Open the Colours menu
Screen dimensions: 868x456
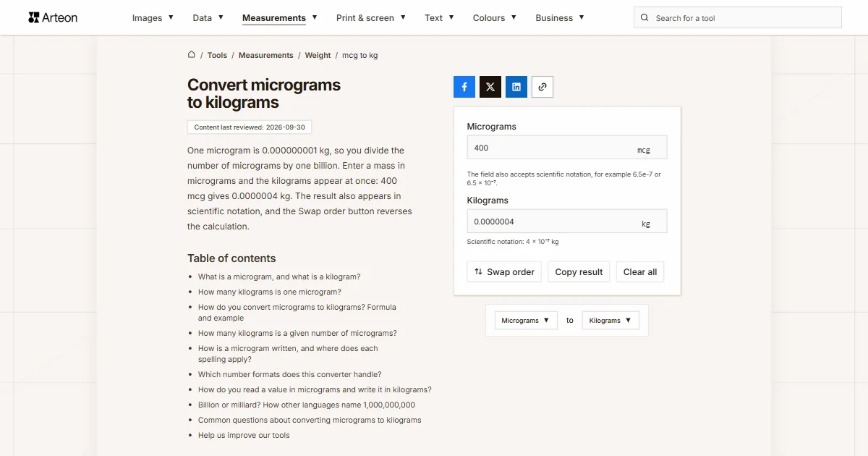coord(495,18)
